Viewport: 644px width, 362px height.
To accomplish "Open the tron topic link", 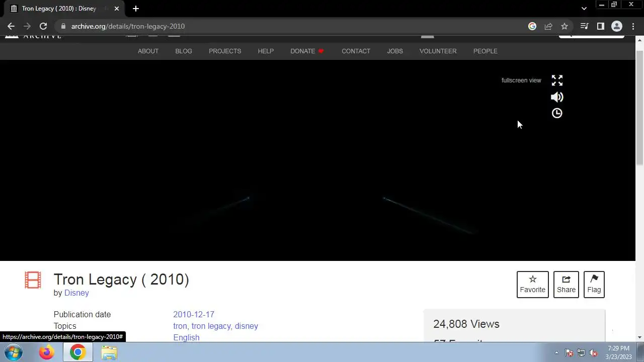I will pos(180,326).
